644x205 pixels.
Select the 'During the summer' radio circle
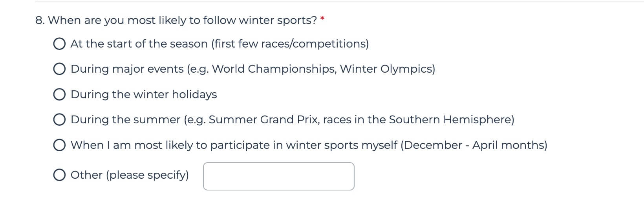click(59, 120)
